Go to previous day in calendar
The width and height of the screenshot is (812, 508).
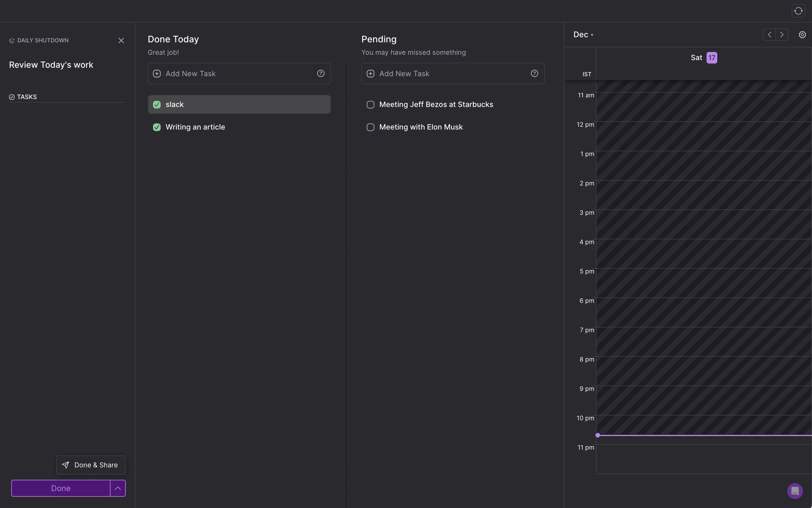(769, 35)
